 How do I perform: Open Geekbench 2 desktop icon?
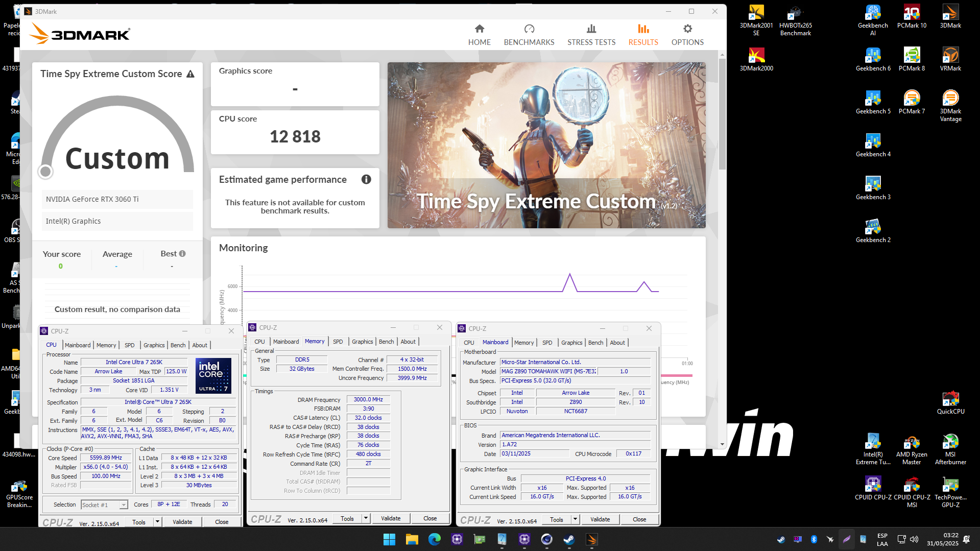tap(873, 231)
